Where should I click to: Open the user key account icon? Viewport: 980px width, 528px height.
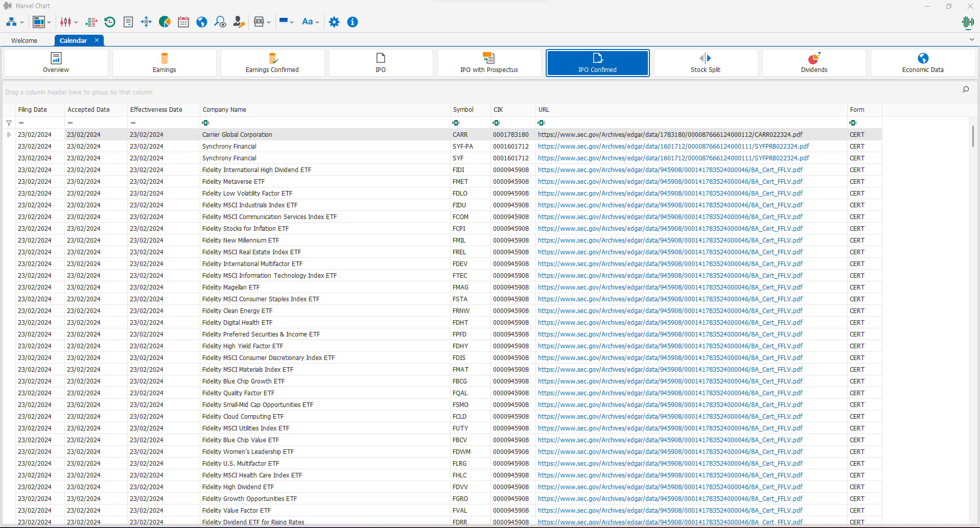click(x=239, y=22)
